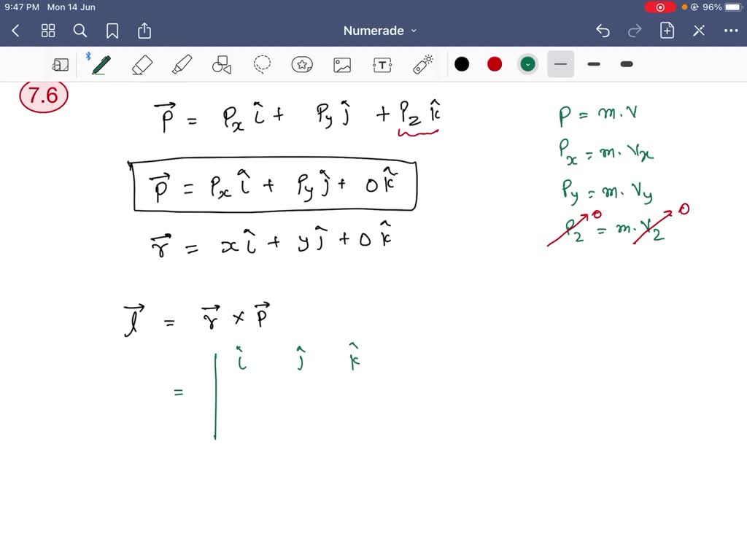This screenshot has width=747, height=560.
Task: Expand the green color's shade picker chevron
Action: (x=527, y=64)
